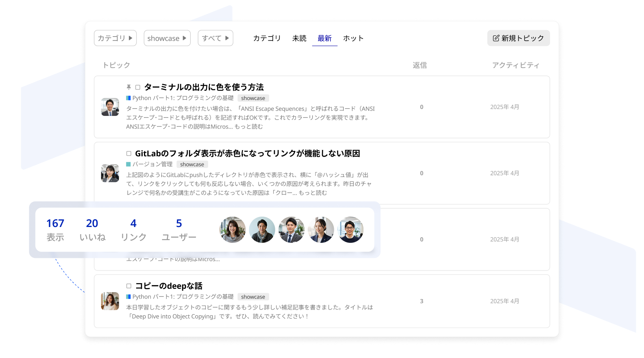This screenshot has height=358, width=644.
Task: Click pin icon beside ターミナルの出力に色を使う方法
Action: coord(128,87)
